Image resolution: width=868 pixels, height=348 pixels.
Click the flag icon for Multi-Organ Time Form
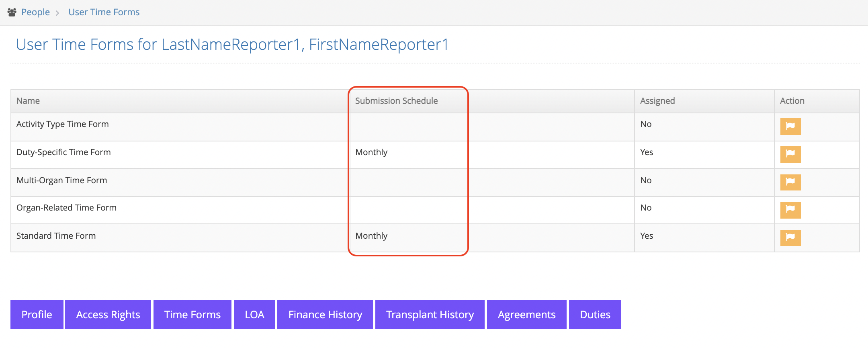tap(790, 182)
